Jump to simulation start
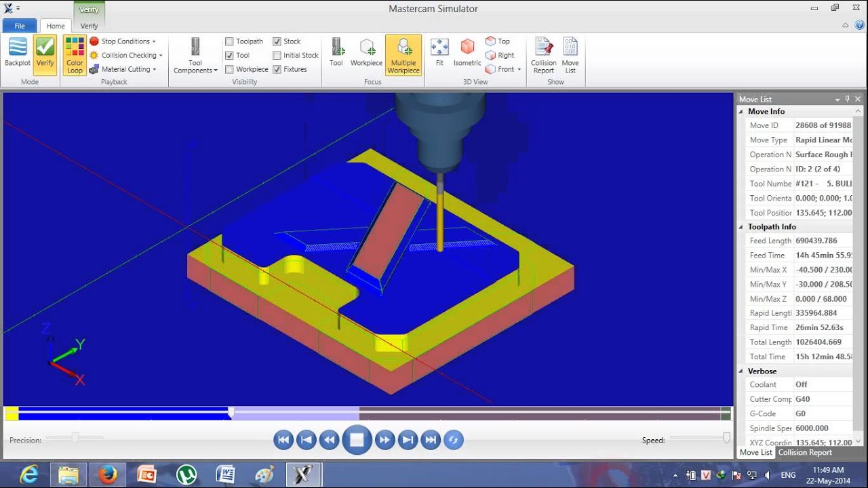The image size is (868, 488). tap(283, 440)
